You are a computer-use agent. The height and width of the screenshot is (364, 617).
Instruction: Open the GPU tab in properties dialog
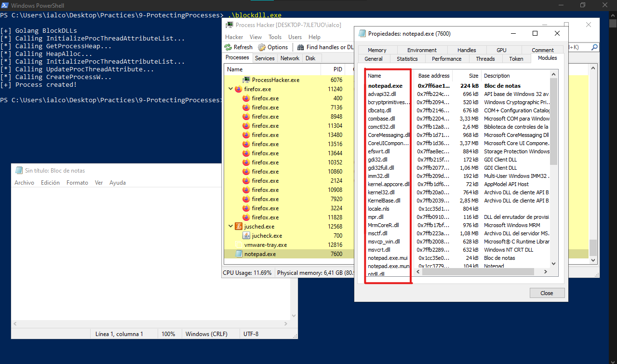[502, 50]
